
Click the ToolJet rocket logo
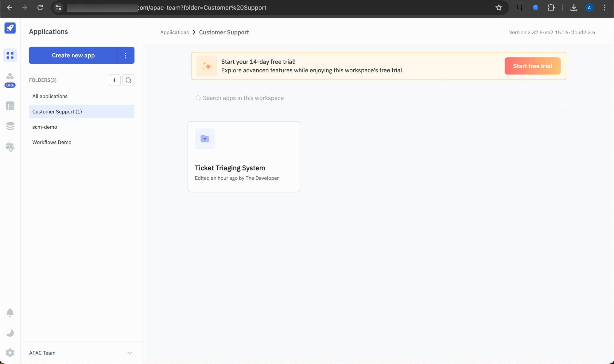coord(10,28)
